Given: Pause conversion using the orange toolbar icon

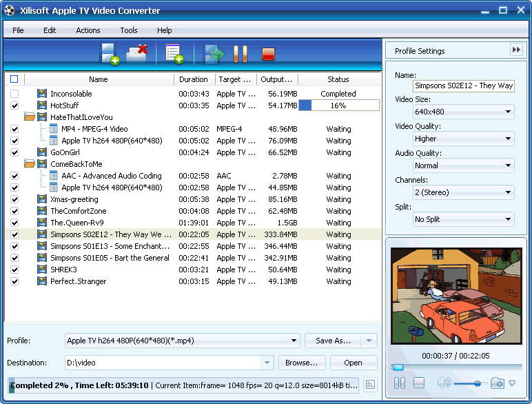Looking at the screenshot, I should coord(240,54).
